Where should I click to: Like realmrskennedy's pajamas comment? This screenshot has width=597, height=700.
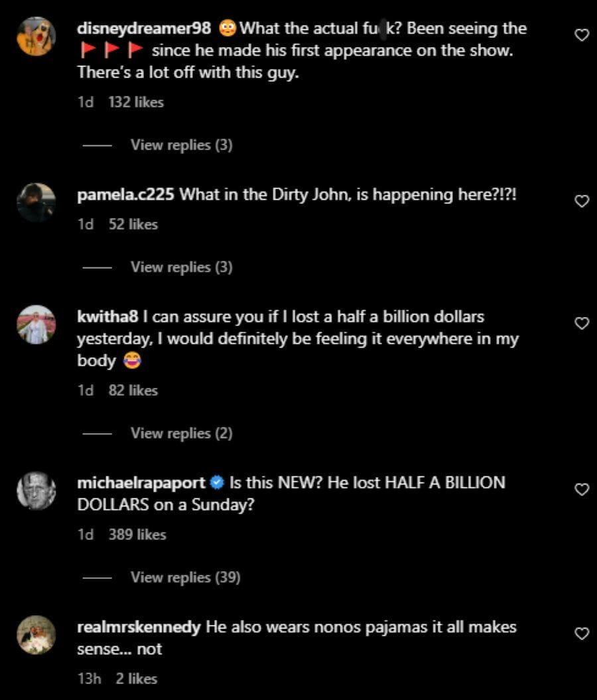(x=582, y=634)
